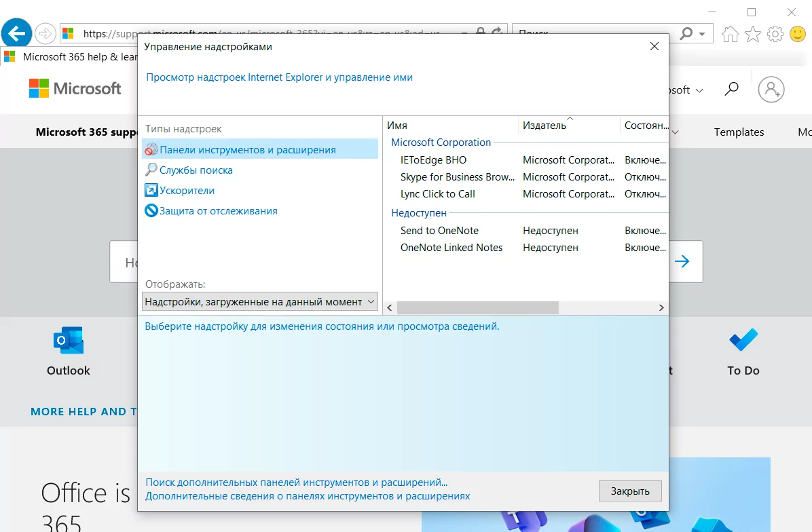Open the To Do checkmark icon
Screen dimensions: 812x532
pos(743,340)
